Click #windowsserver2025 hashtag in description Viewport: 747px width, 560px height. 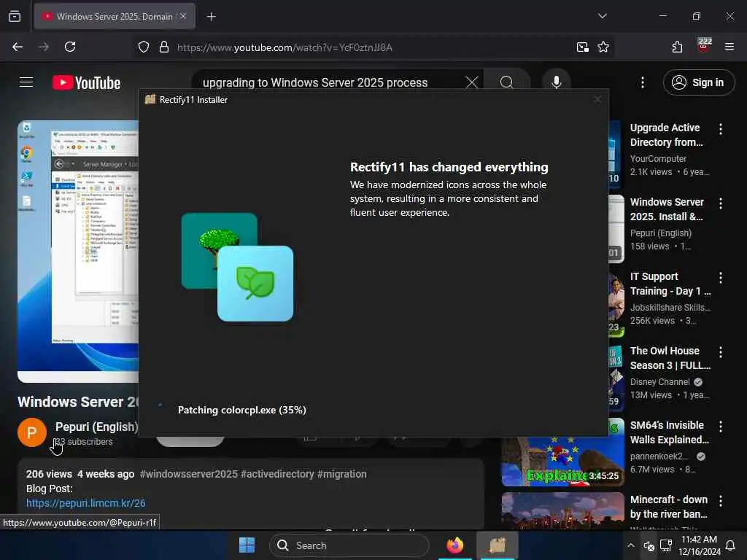pyautogui.click(x=189, y=474)
